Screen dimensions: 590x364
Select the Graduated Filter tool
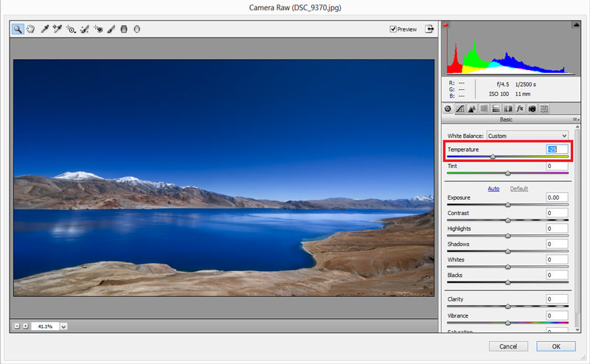pyautogui.click(x=124, y=29)
